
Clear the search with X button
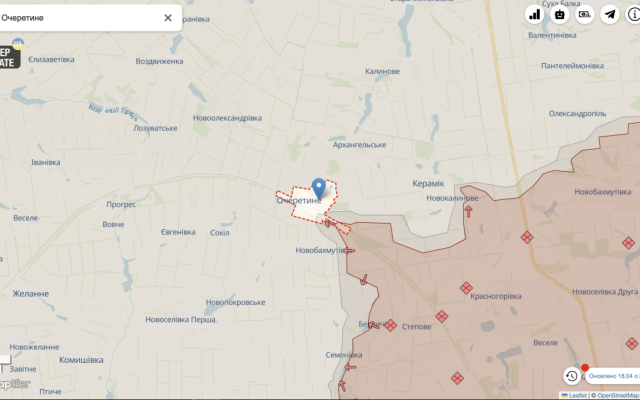[168, 17]
